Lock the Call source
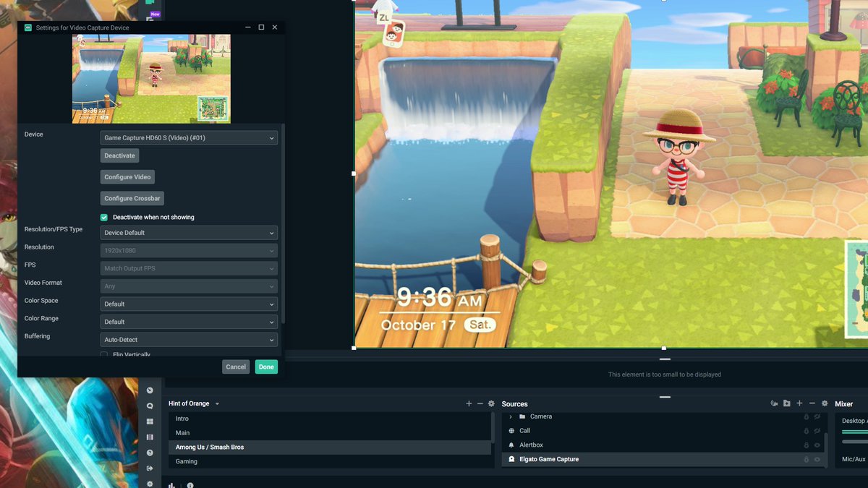 (807, 431)
